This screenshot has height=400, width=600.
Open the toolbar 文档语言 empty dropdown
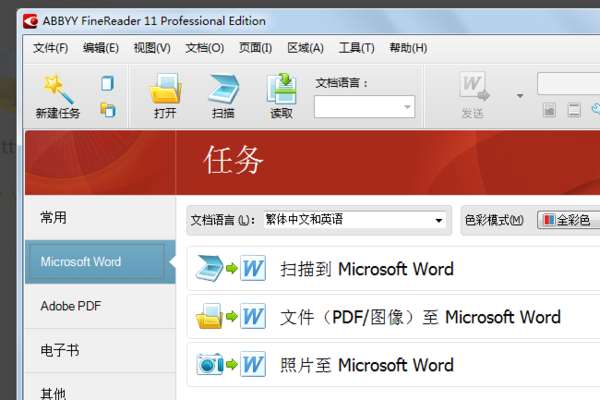click(364, 107)
